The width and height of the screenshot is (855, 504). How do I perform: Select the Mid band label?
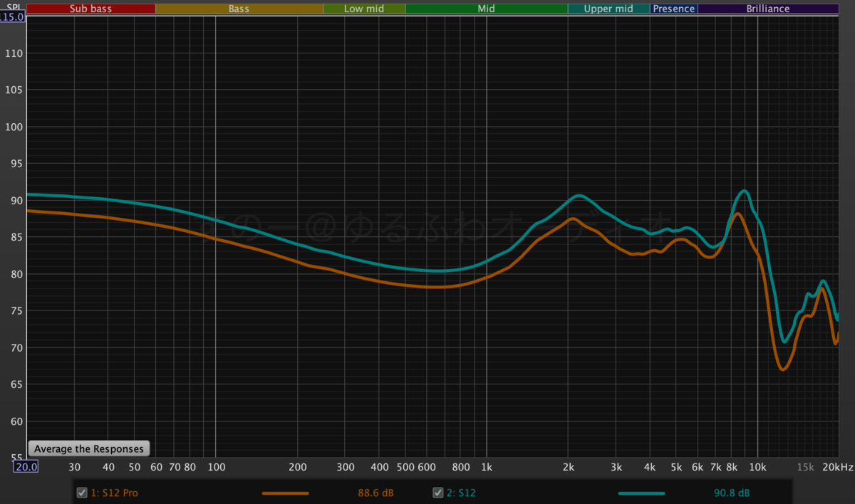coord(487,9)
